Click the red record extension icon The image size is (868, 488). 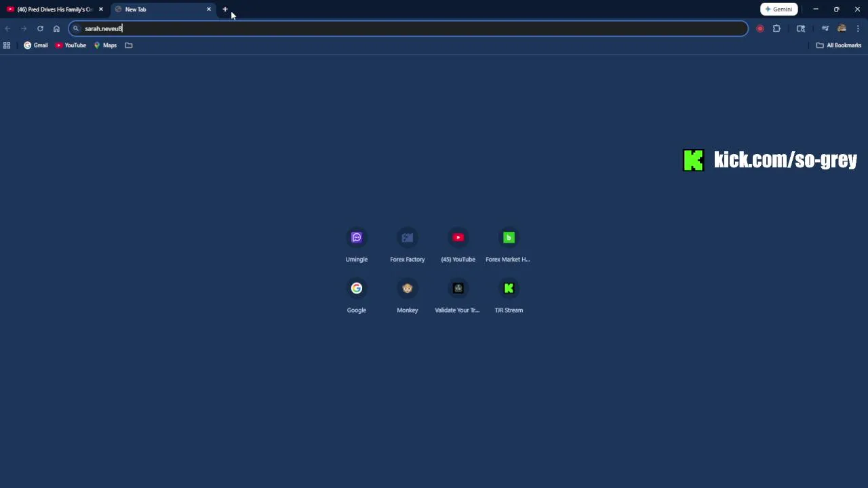(760, 28)
